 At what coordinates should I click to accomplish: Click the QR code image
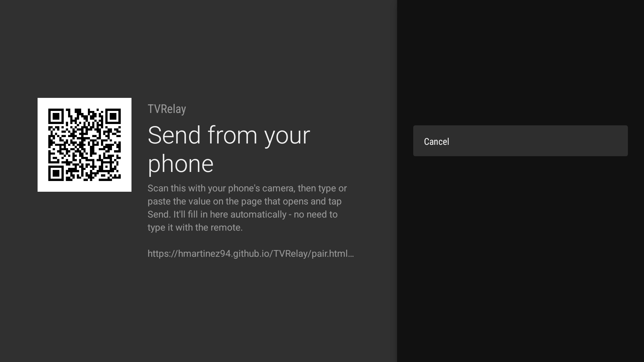tap(85, 145)
